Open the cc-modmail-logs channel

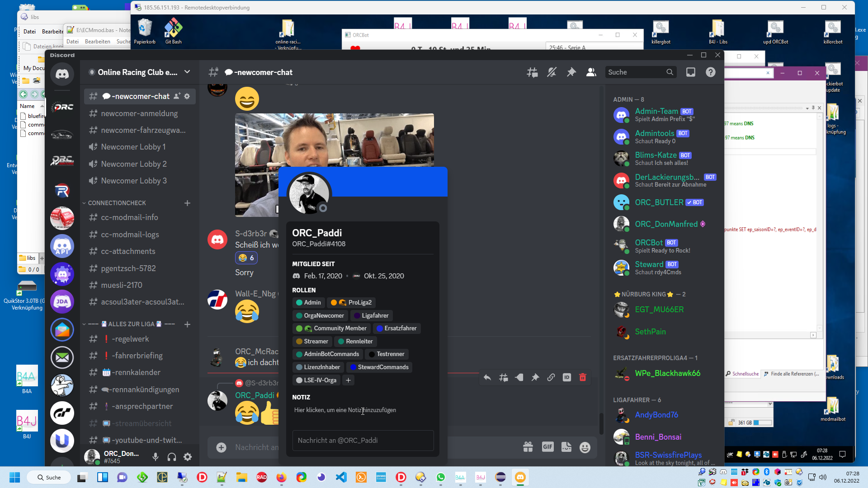130,235
